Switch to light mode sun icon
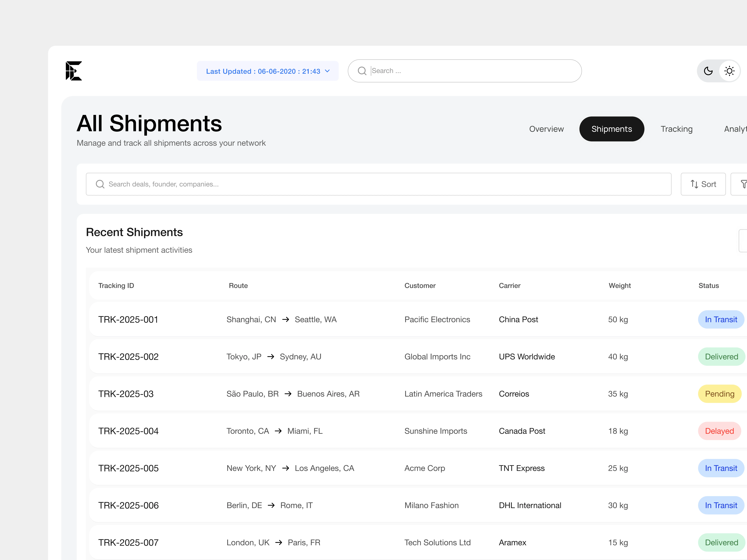Viewport: 747px width, 560px height. (x=729, y=71)
